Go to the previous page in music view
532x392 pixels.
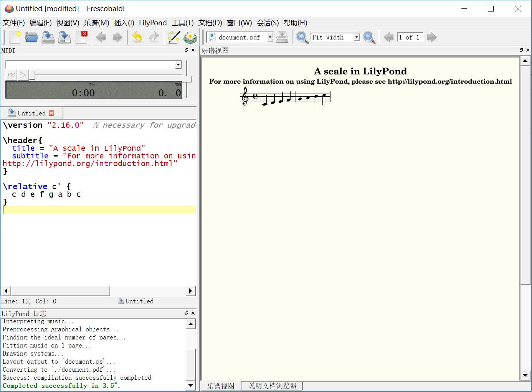point(389,37)
